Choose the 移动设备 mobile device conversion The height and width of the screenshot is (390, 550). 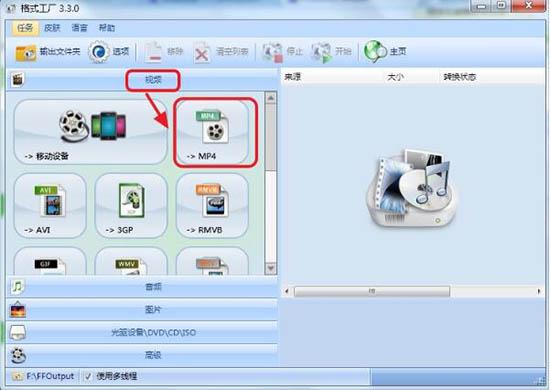90,132
